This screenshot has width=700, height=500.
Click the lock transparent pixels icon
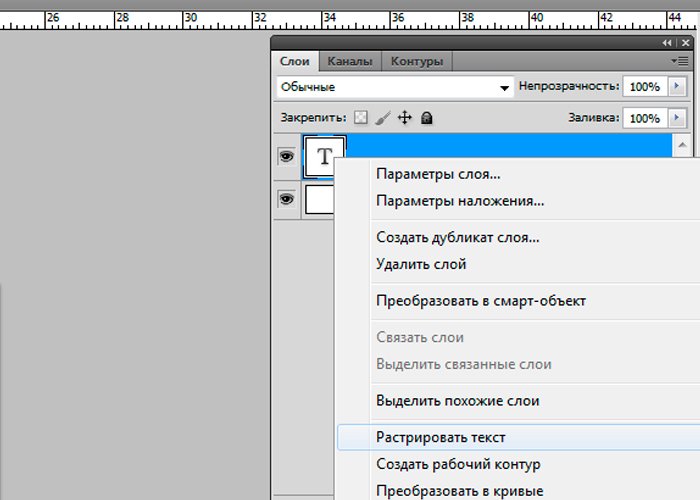[x=362, y=118]
